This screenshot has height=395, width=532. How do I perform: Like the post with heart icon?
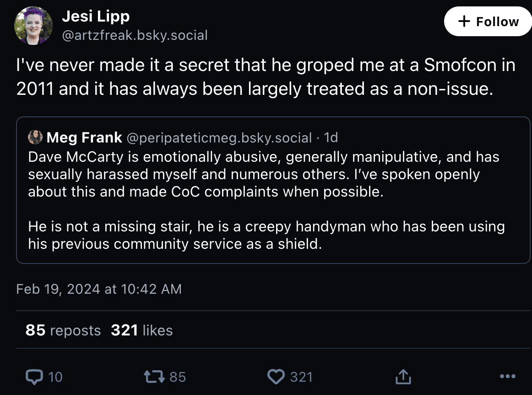point(276,377)
